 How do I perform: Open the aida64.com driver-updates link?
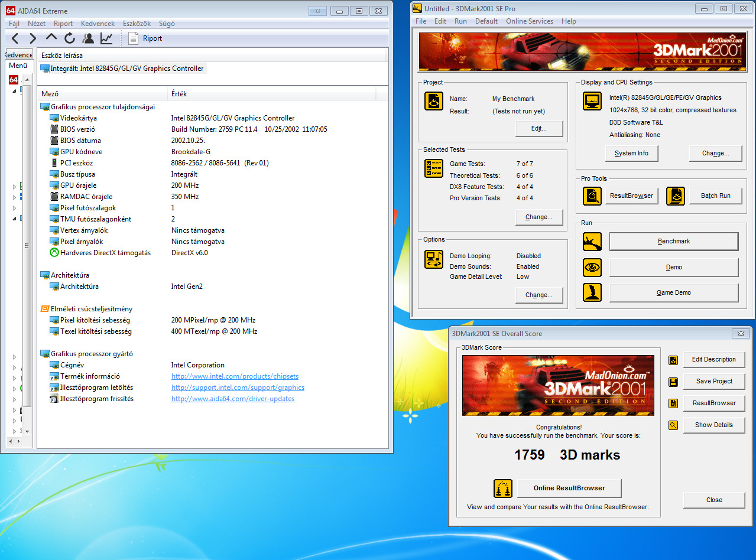233,399
